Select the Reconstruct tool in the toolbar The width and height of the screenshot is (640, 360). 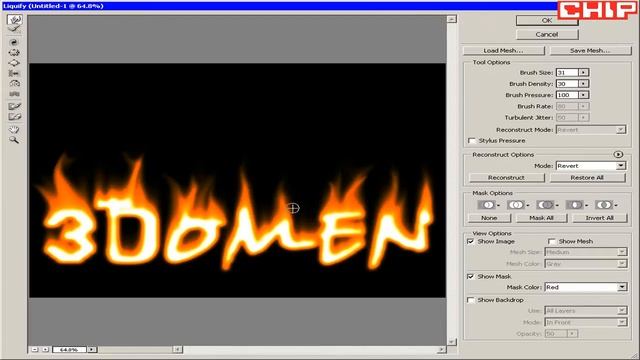(x=14, y=29)
